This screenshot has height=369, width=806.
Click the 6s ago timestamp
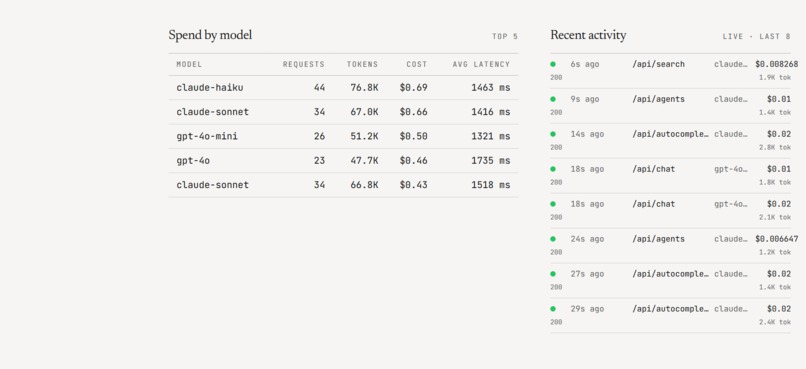point(584,64)
